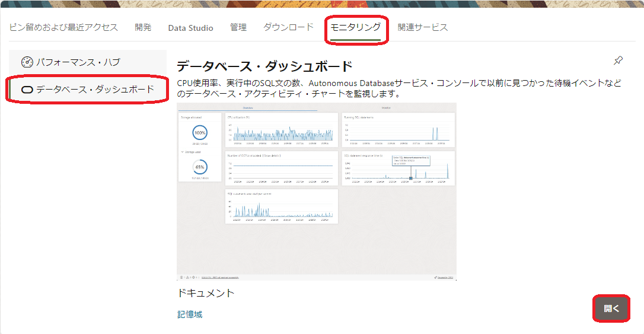Select the モニタリング tab
Image resolution: width=644 pixels, height=334 pixels.
[355, 27]
